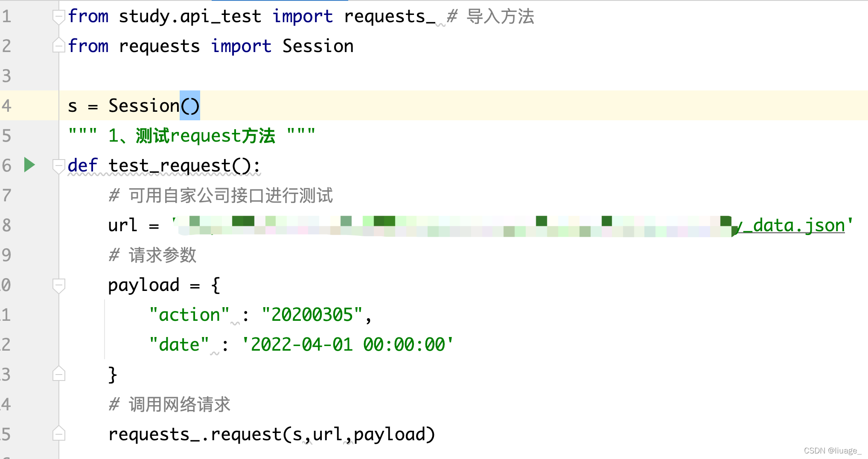This screenshot has height=459, width=868.
Task: Collapse payload dict fold marker
Action: [59, 285]
